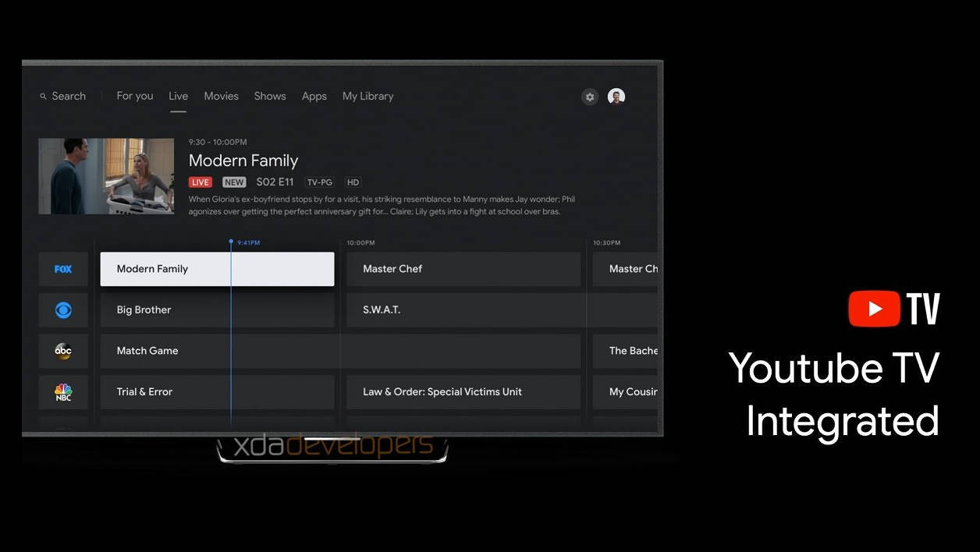Click the 9:30 - 10:00PM time label
This screenshot has width=980, height=552.
tap(218, 142)
